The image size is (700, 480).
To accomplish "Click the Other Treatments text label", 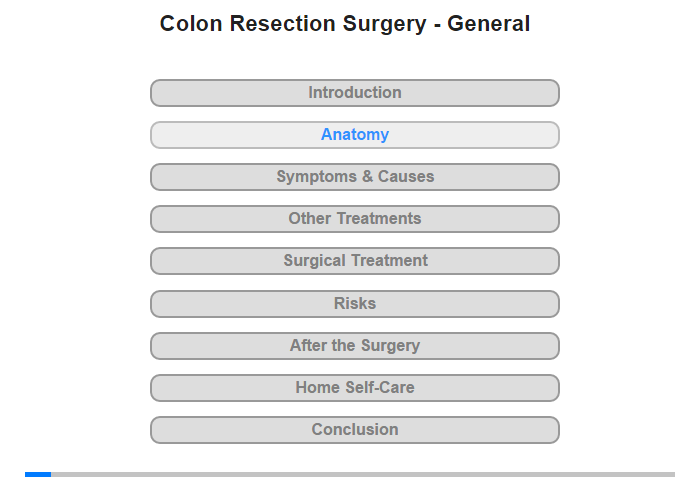I will tap(355, 219).
